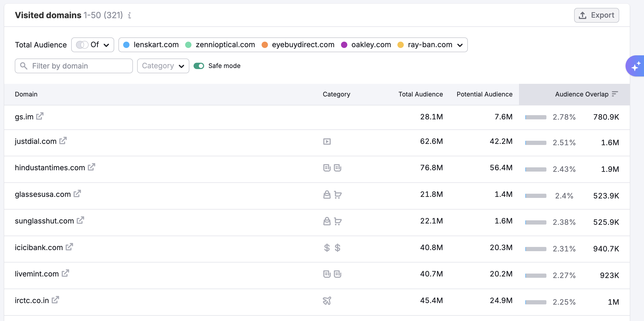Open the AI assistant sparkle icon
The height and width of the screenshot is (321, 644).
(x=636, y=66)
